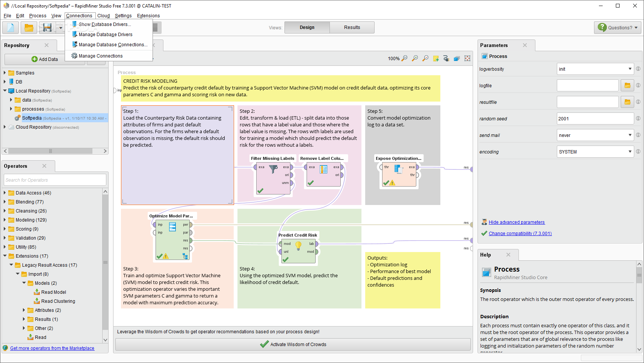Viewport: 644px width, 363px height.
Task: Add a note with the sticky-note icon
Action: point(436,58)
